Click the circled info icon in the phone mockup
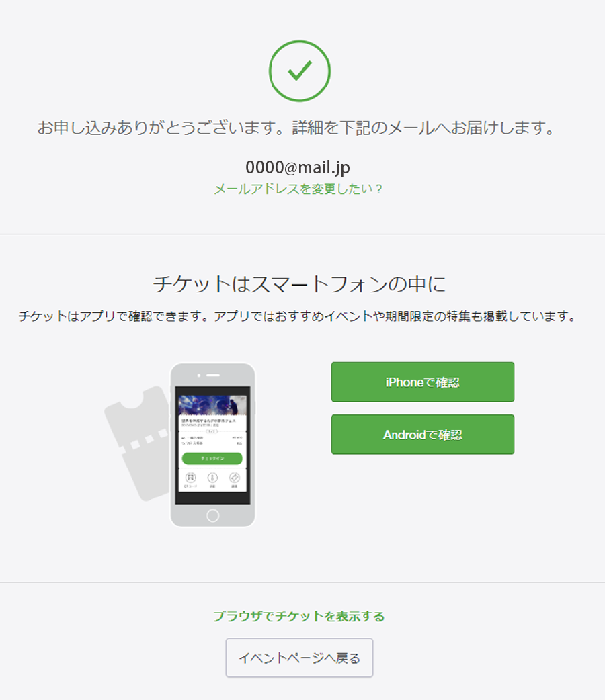 (x=212, y=477)
